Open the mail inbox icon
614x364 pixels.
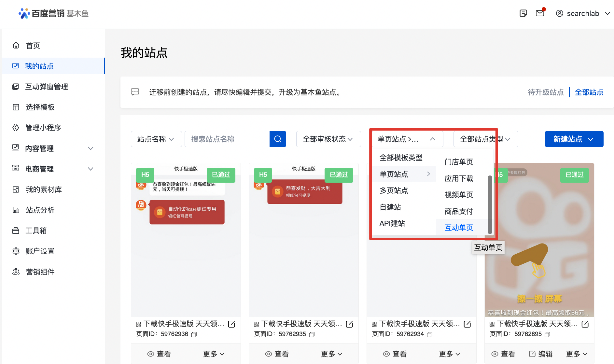coord(540,13)
